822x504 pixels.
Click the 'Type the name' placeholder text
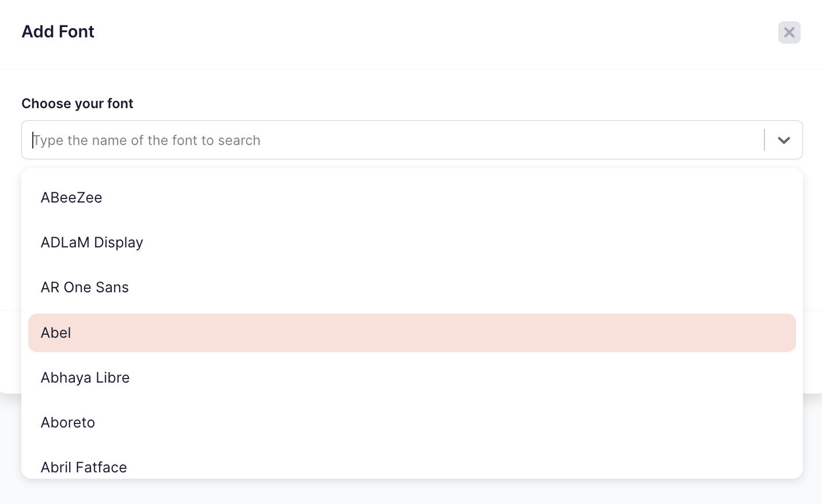[147, 140]
